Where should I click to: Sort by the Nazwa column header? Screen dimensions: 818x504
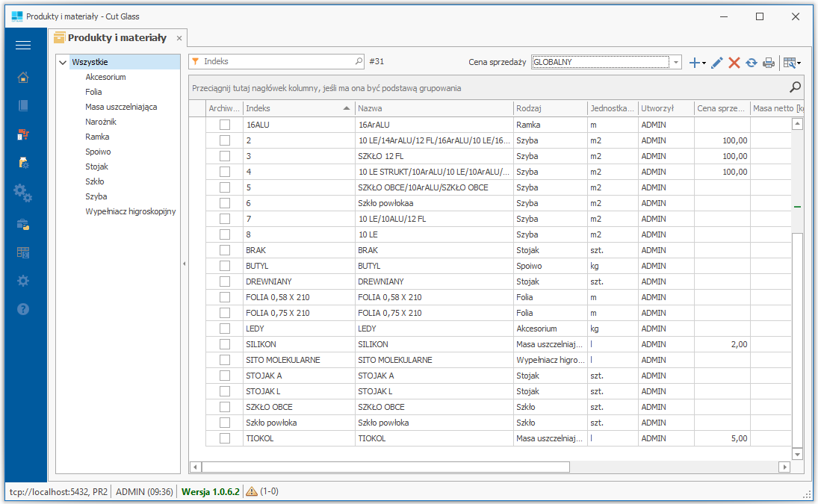click(x=434, y=108)
